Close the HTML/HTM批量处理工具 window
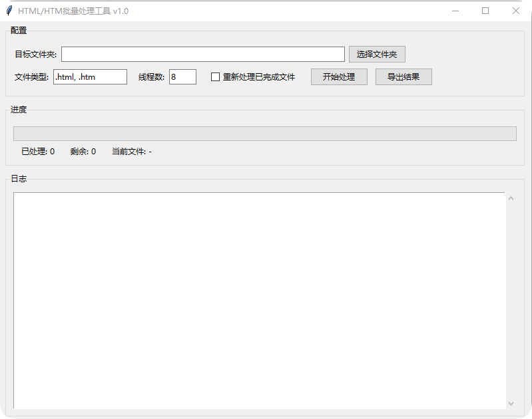Screen dimensions: 532x419 [x=515, y=11]
